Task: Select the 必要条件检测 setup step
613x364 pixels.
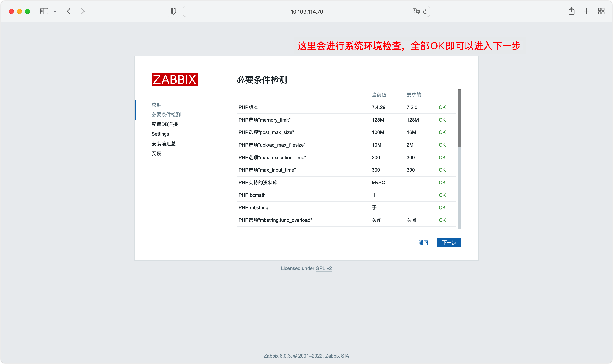Action: coord(166,114)
